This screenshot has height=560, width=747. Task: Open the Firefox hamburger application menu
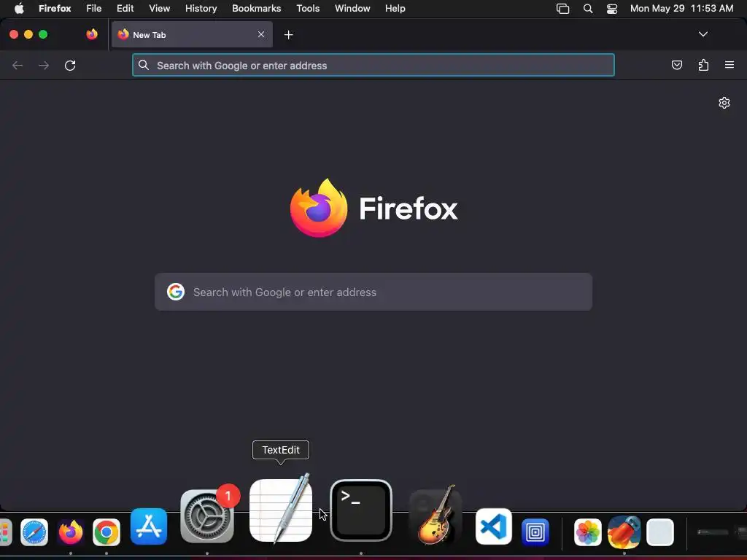[x=729, y=65]
